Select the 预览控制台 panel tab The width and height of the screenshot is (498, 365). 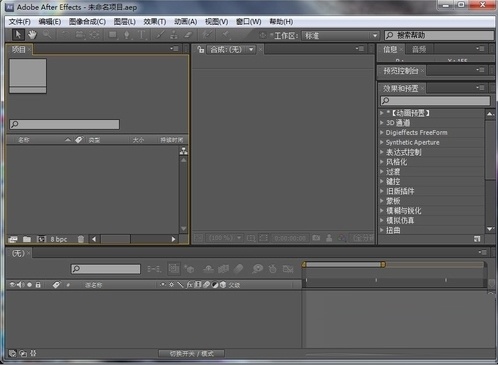click(401, 71)
